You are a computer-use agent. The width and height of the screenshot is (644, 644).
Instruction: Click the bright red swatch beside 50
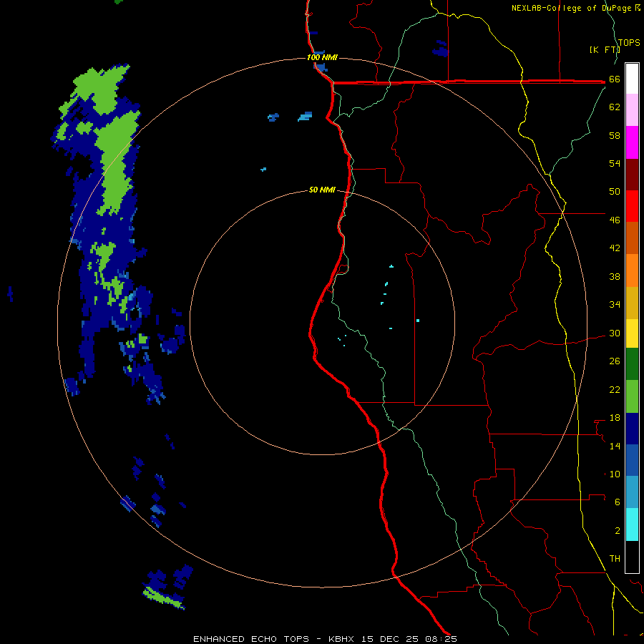coord(632,206)
